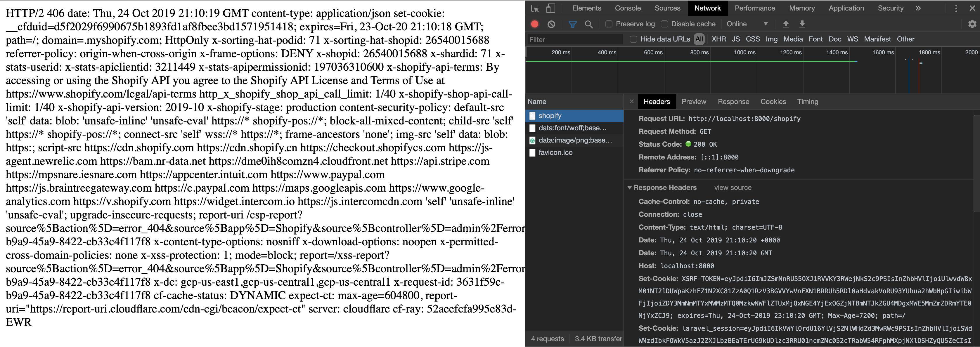The width and height of the screenshot is (980, 347).
Task: Filter requests by Font
Action: (815, 39)
